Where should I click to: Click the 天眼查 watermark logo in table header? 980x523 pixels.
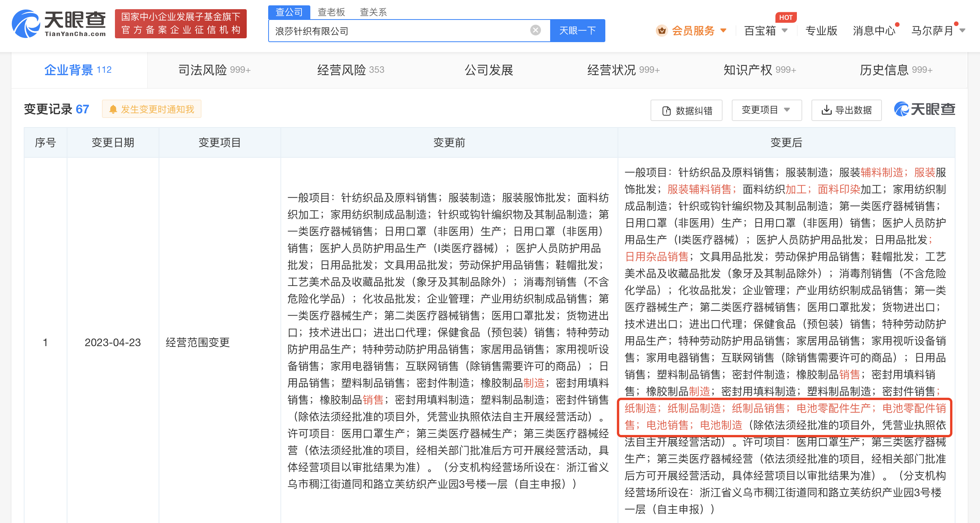pyautogui.click(x=924, y=110)
